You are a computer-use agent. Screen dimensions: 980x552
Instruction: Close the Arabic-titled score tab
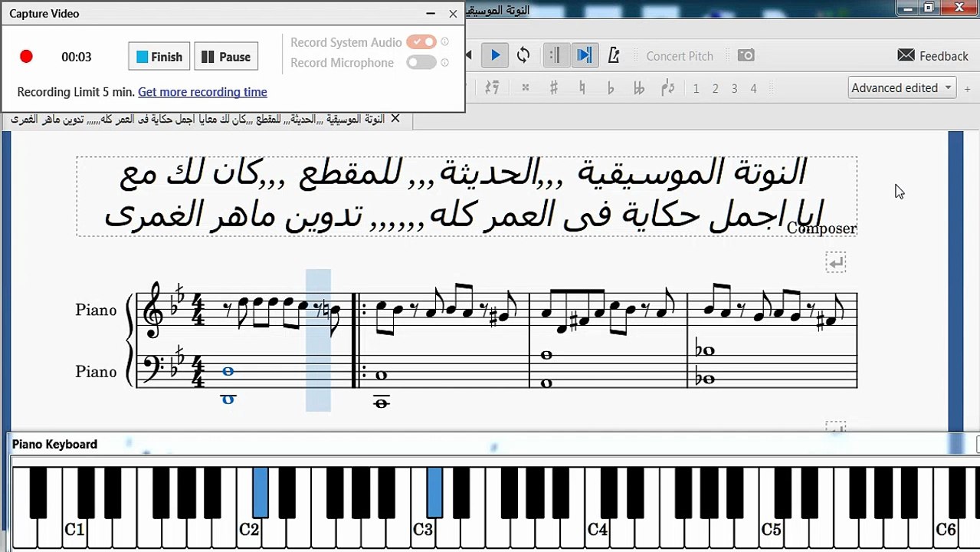[395, 119]
